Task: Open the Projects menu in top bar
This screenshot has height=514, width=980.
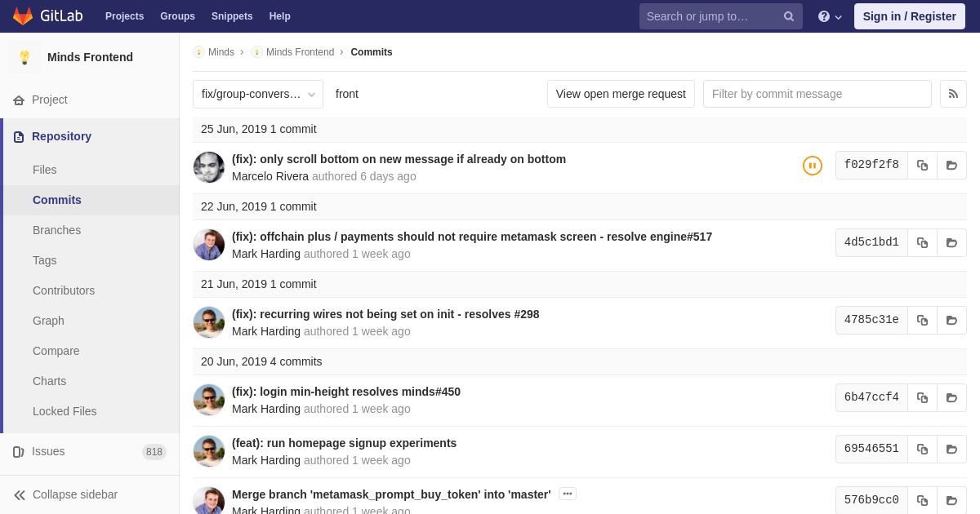Action: pos(124,16)
